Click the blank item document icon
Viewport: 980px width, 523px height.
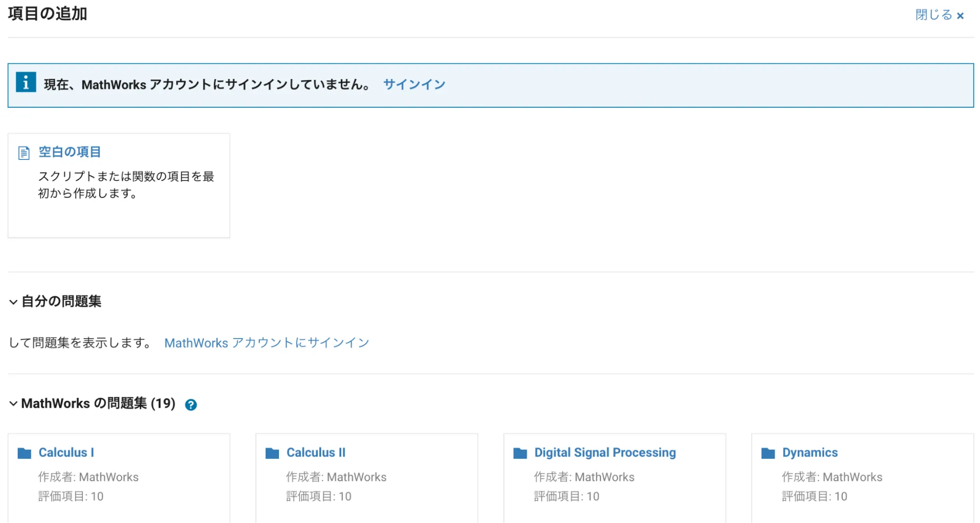click(24, 153)
